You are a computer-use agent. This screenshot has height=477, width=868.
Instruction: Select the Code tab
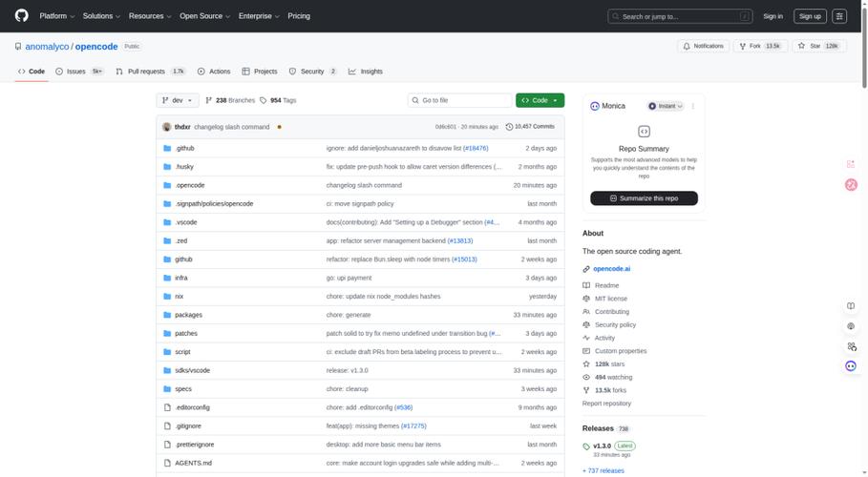click(x=32, y=72)
